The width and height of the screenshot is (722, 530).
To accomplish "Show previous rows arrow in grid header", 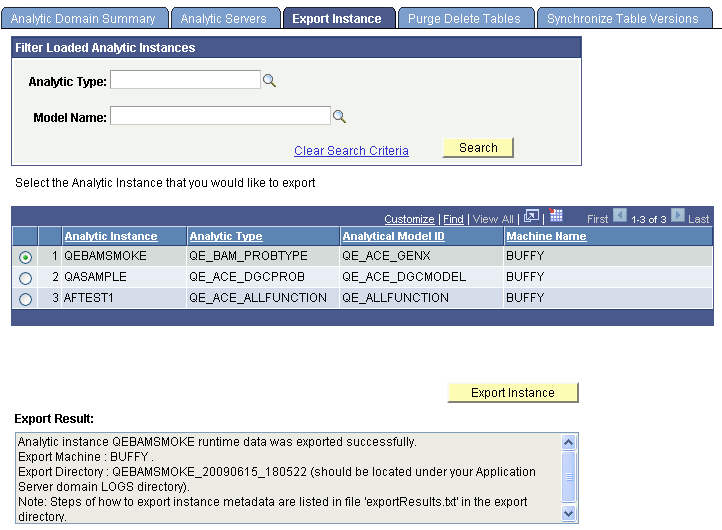I will pos(620,215).
